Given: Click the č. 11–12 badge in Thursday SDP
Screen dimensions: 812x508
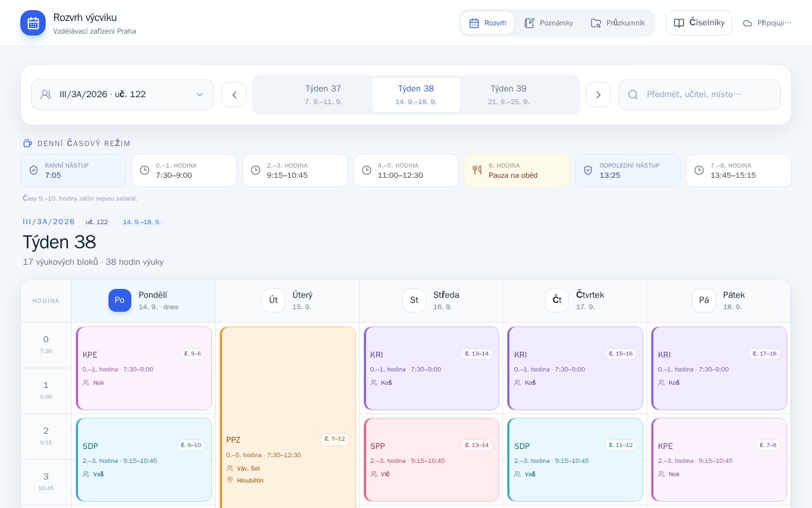Looking at the screenshot, I should point(620,445).
